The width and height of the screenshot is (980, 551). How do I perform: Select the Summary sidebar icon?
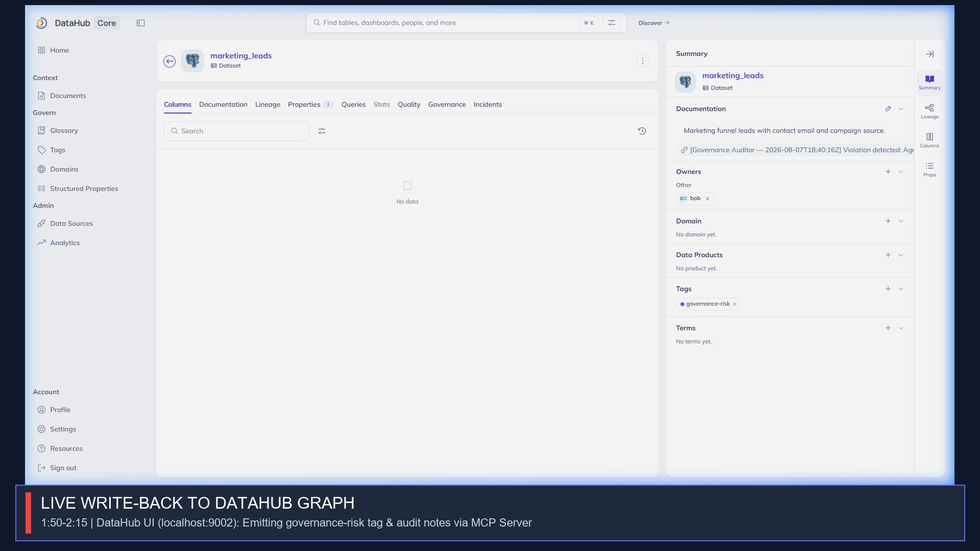tap(929, 82)
